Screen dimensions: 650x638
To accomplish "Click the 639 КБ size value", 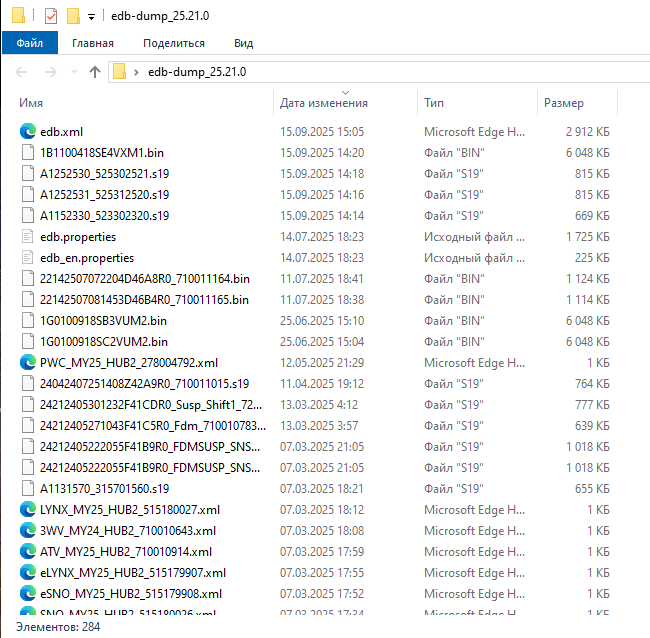I will click(592, 426).
